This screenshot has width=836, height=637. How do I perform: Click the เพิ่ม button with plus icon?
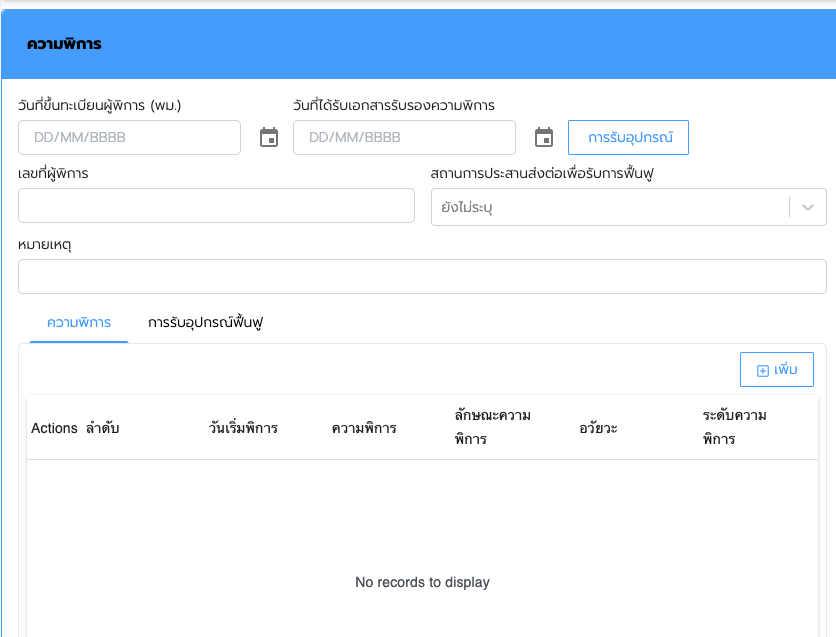(x=777, y=369)
